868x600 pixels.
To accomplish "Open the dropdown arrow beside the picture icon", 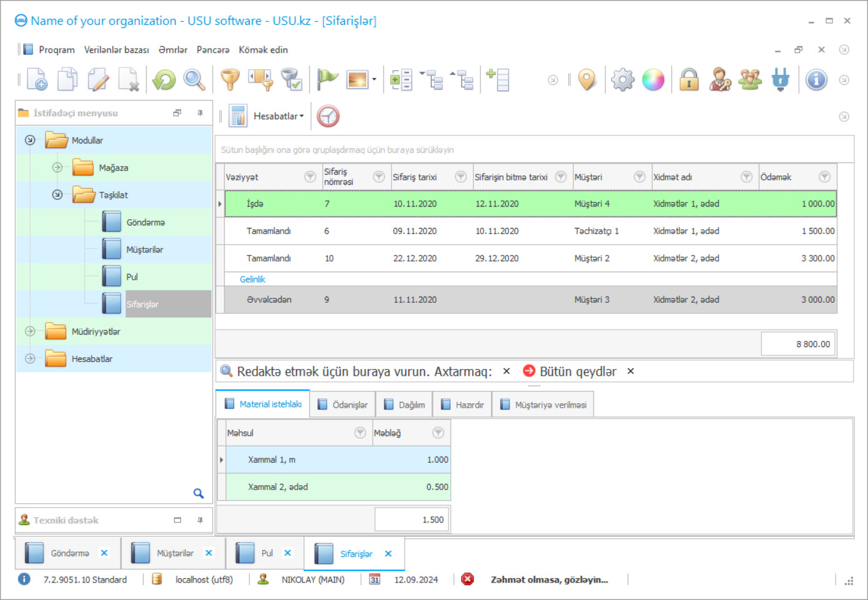I will pyautogui.click(x=374, y=80).
